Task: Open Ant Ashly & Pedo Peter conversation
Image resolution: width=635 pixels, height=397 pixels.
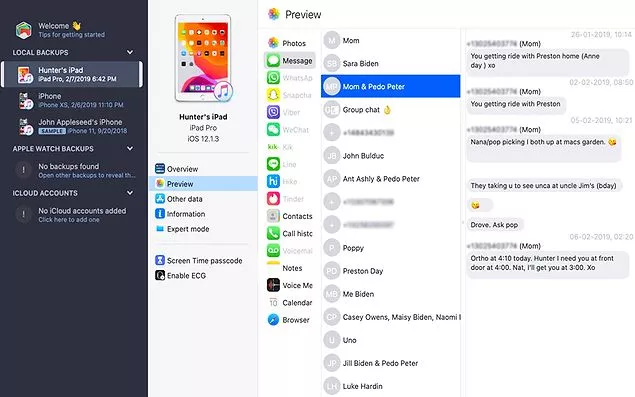Action: coord(391,179)
